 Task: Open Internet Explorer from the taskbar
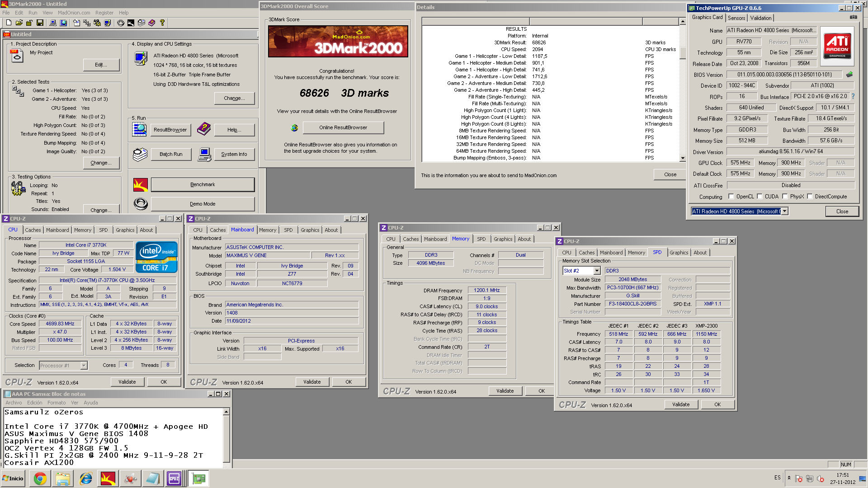pos(85,479)
